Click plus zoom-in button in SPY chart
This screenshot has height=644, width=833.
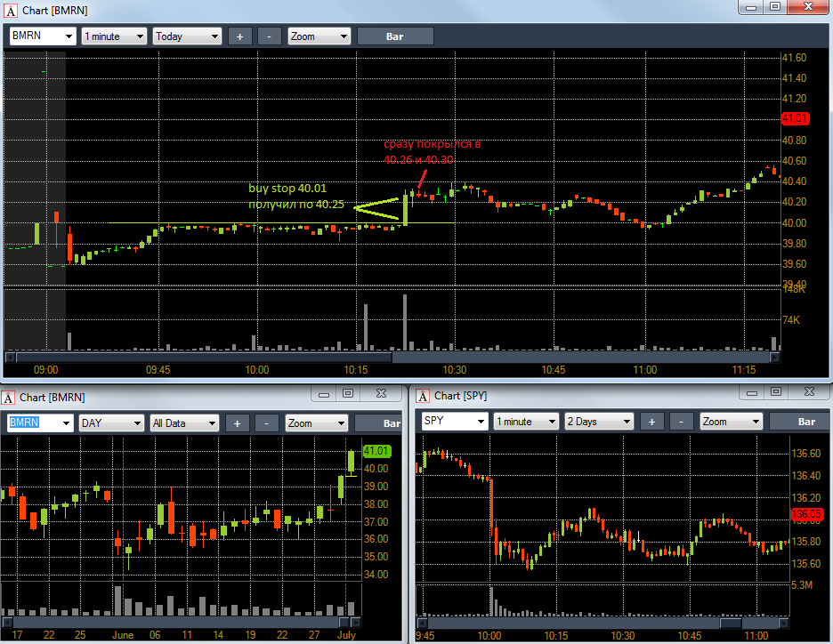pyautogui.click(x=651, y=422)
